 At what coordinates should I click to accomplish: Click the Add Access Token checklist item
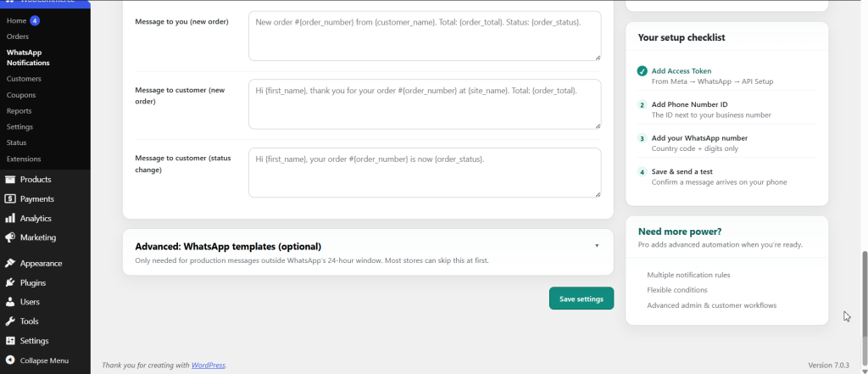pyautogui.click(x=726, y=76)
